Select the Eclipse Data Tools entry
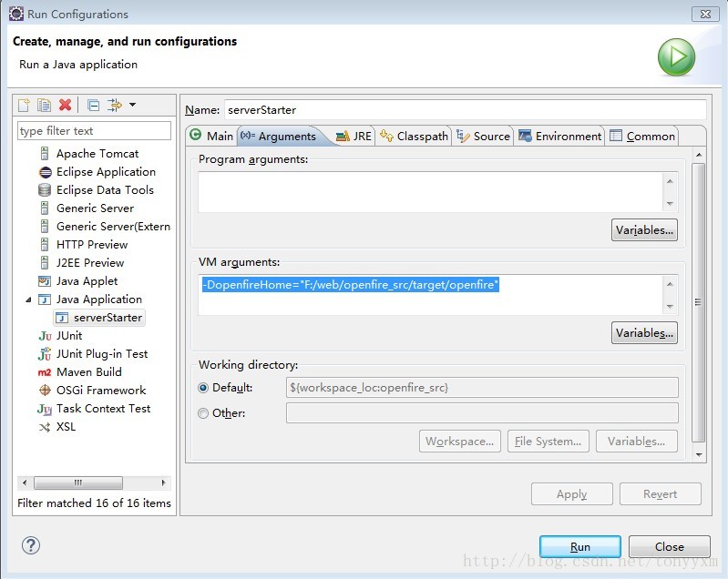This screenshot has height=579, width=728. click(x=105, y=189)
